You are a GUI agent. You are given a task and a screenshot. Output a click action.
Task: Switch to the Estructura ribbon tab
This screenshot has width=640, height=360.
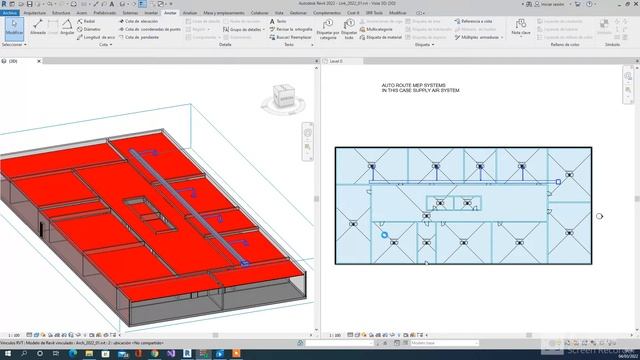[61, 13]
